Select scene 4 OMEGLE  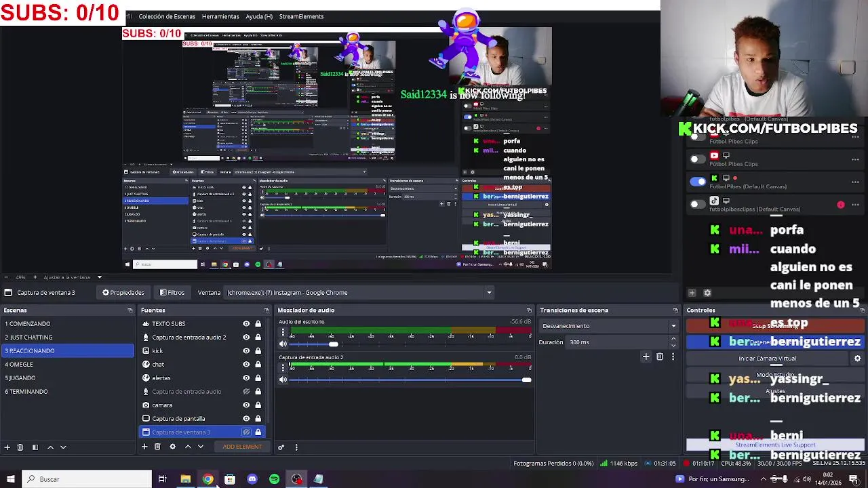[x=68, y=364]
